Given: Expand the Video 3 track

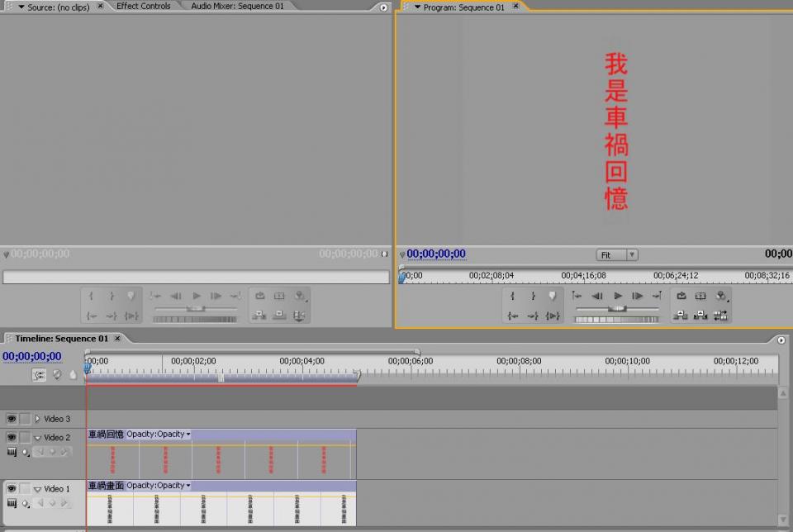Looking at the screenshot, I should (37, 419).
